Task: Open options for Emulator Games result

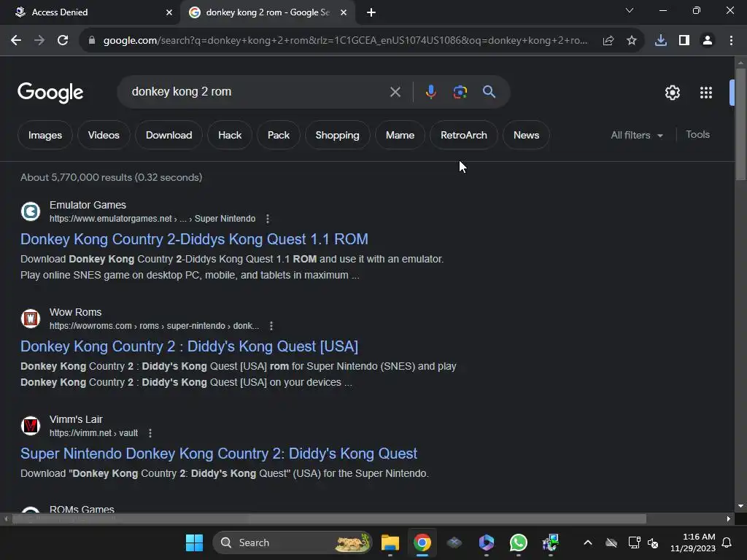Action: 268,219
